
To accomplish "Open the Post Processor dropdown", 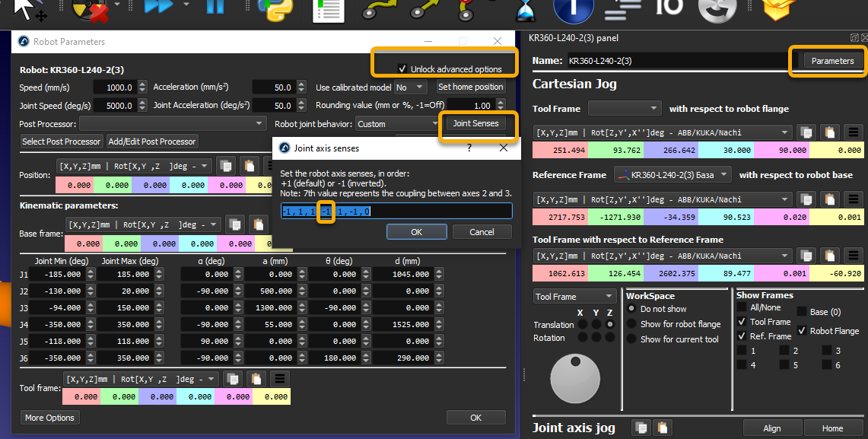I will pos(173,123).
